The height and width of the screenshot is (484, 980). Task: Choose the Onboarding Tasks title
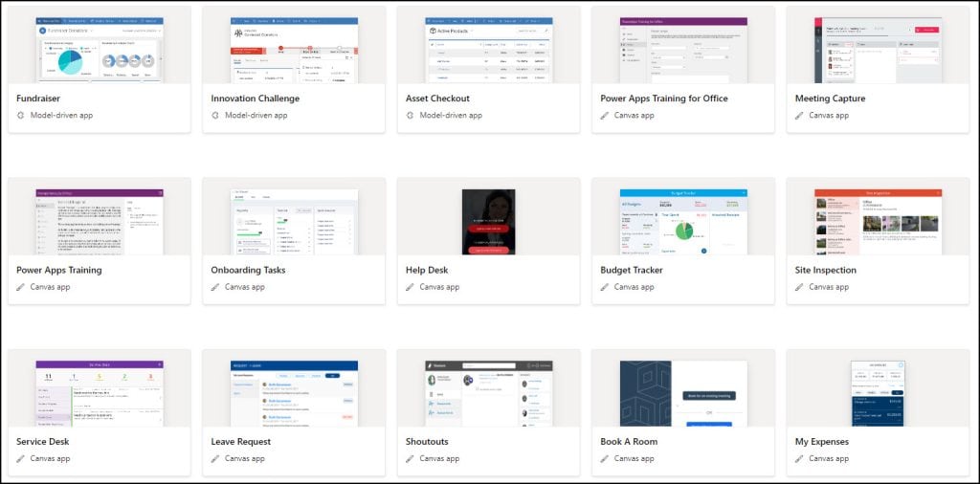[x=248, y=271]
